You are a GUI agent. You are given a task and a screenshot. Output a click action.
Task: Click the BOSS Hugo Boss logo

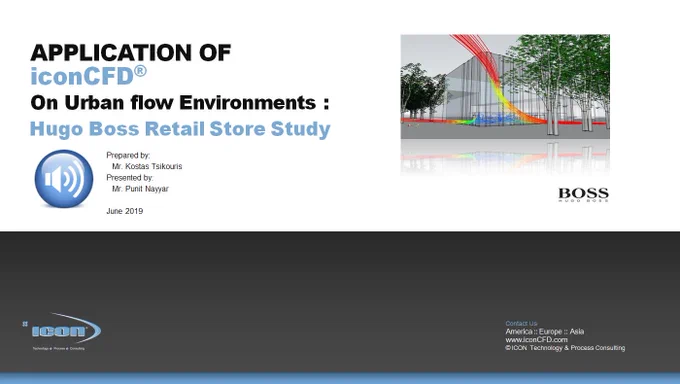coord(583,194)
